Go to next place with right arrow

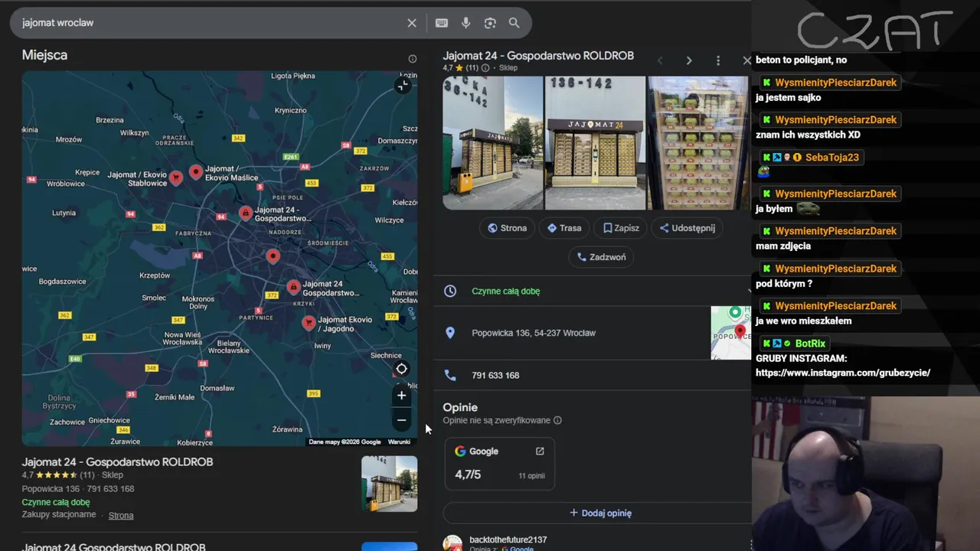[689, 60]
